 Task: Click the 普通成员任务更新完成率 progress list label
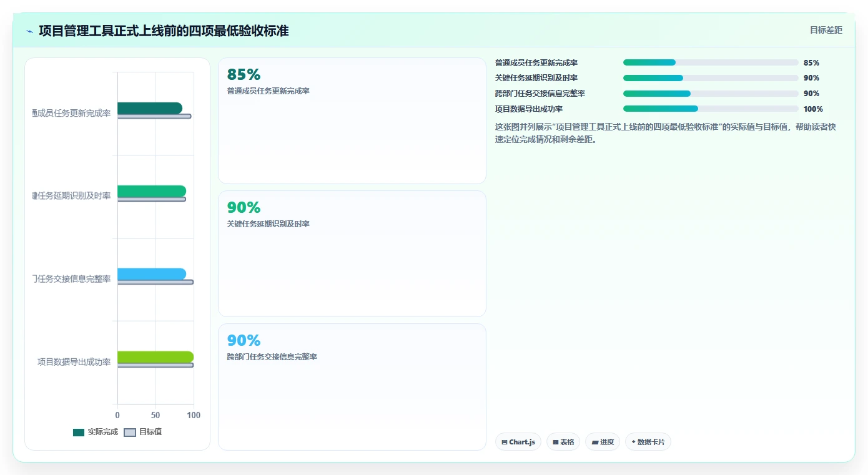tap(536, 62)
